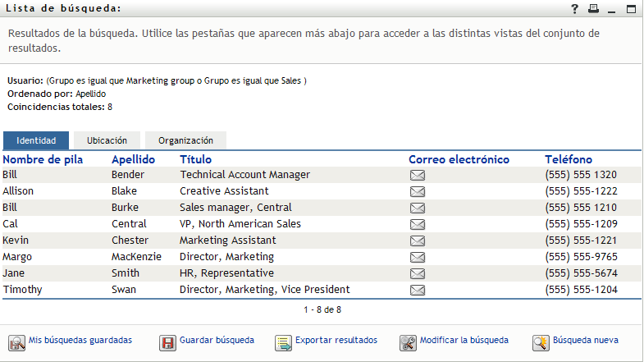Viewport: 644px width, 362px height.
Task: Click the Búsqueda nueva magnifier icon
Action: (x=540, y=342)
